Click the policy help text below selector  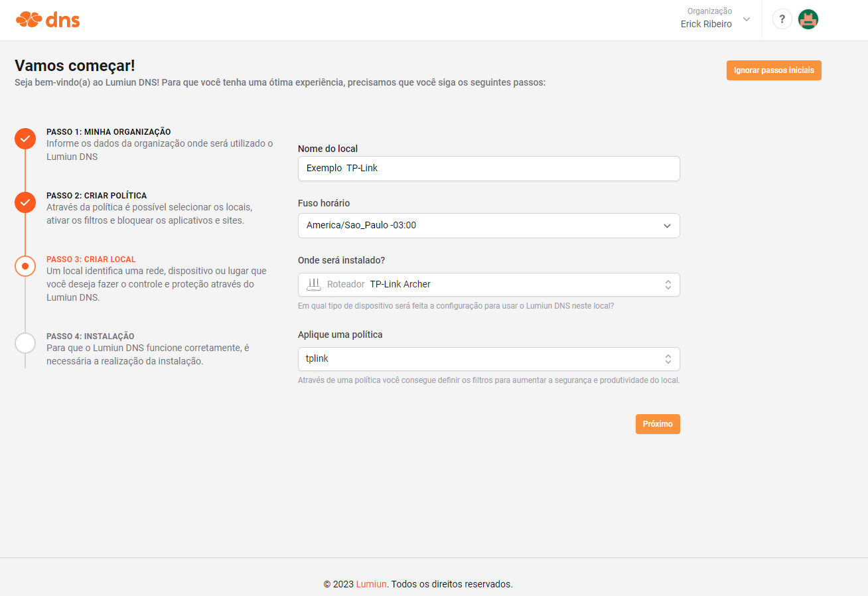click(489, 380)
